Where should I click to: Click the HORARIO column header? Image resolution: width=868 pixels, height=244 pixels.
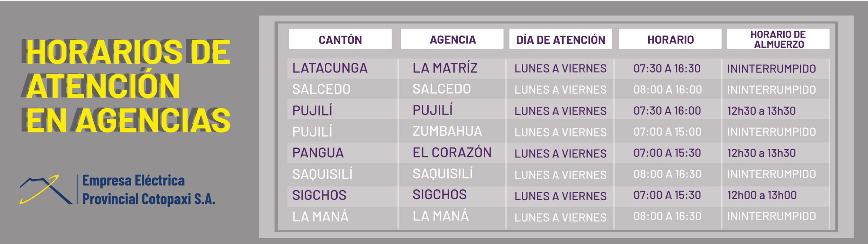(670, 39)
